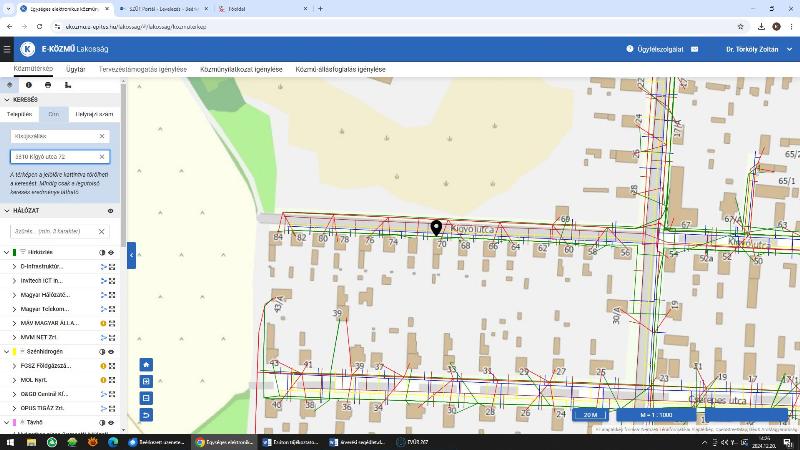Click the sidebar vertical scrollbar
Viewport: 800px width, 450px height.
(123, 166)
